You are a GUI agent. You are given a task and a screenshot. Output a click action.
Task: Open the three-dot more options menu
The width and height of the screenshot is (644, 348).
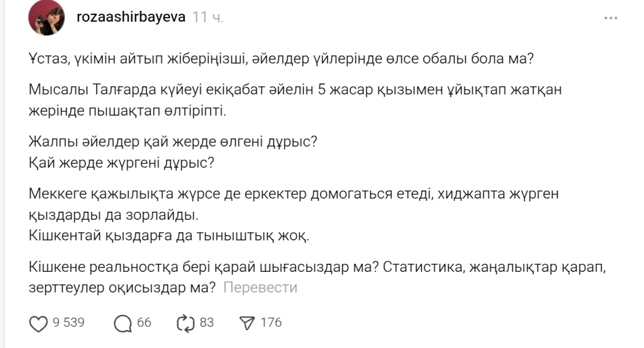pos(611,18)
